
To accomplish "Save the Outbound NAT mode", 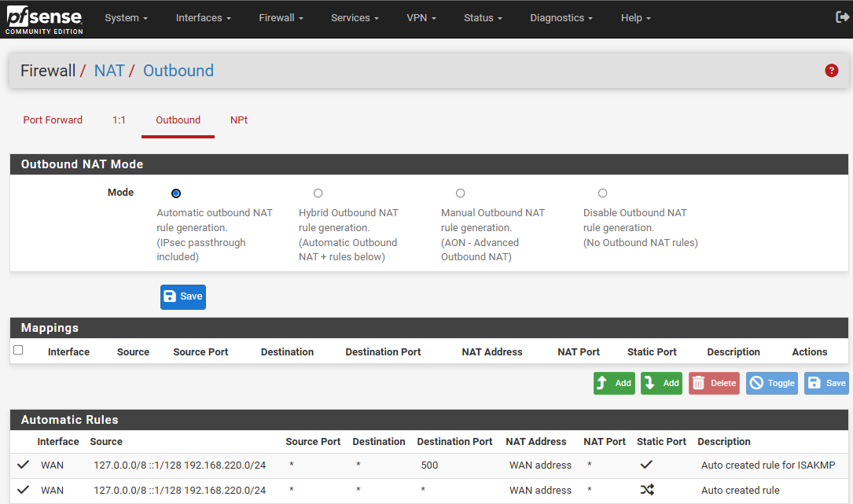I will point(182,296).
